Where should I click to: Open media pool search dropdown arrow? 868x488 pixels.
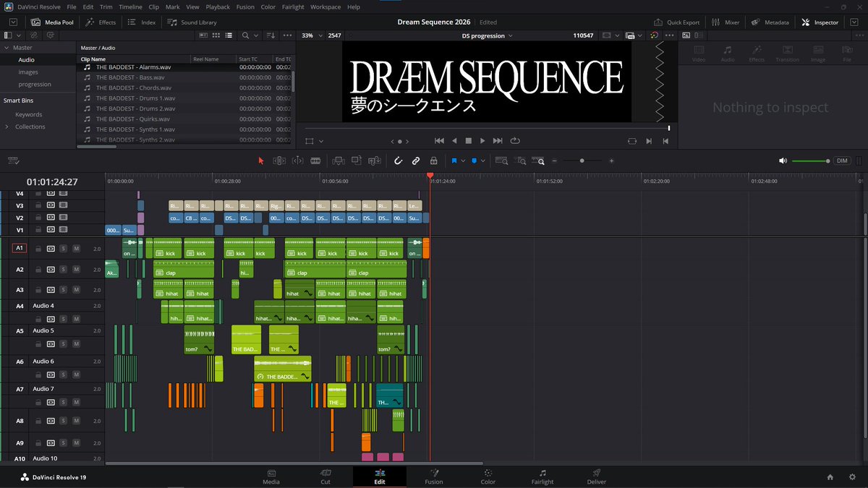pos(256,35)
